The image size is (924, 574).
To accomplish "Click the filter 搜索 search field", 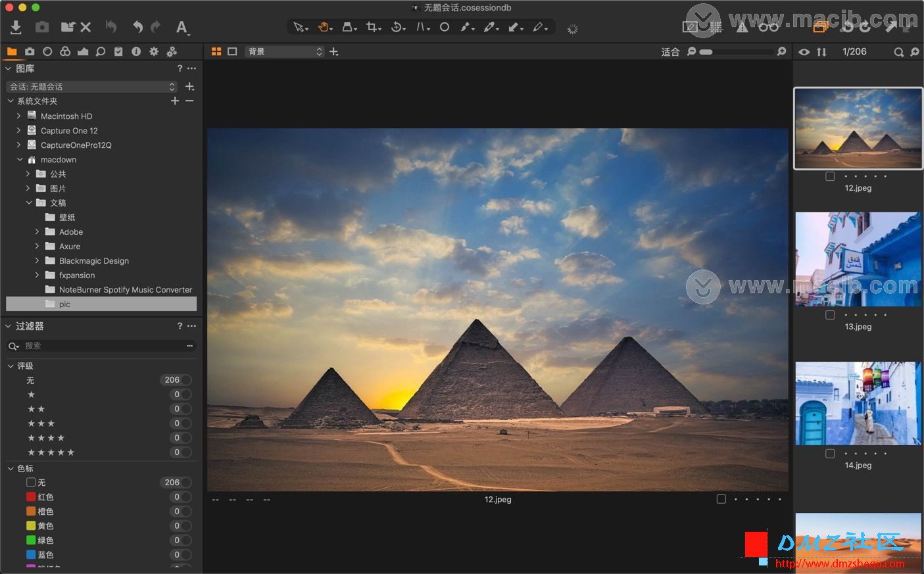I will click(101, 346).
